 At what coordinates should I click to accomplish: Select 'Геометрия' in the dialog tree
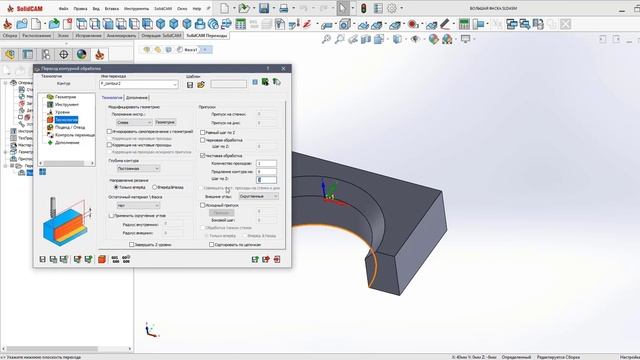pos(65,97)
